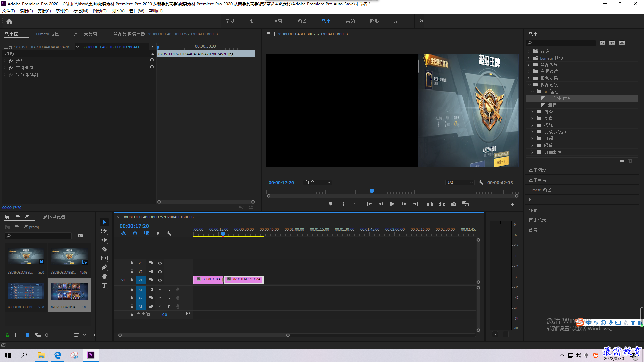Open the 序列(S) menu
The width and height of the screenshot is (644, 362).
tap(62, 11)
